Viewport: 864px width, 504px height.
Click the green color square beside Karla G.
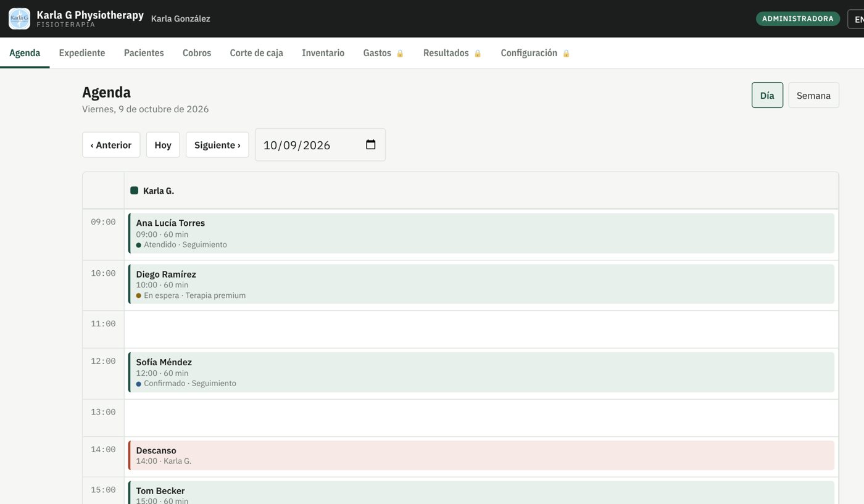[x=134, y=191]
